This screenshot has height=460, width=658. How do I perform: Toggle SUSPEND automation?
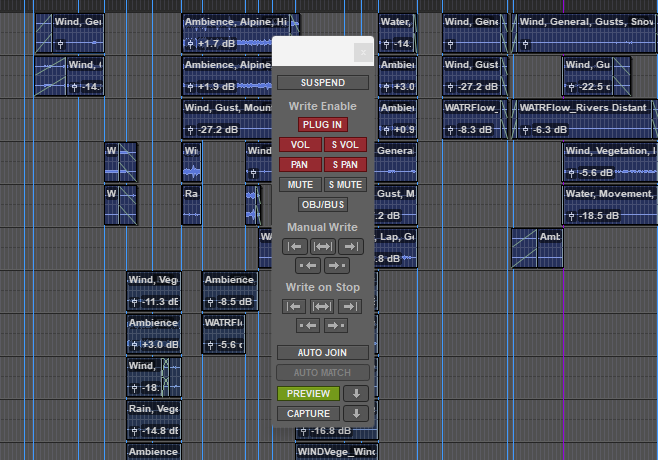pos(323,83)
